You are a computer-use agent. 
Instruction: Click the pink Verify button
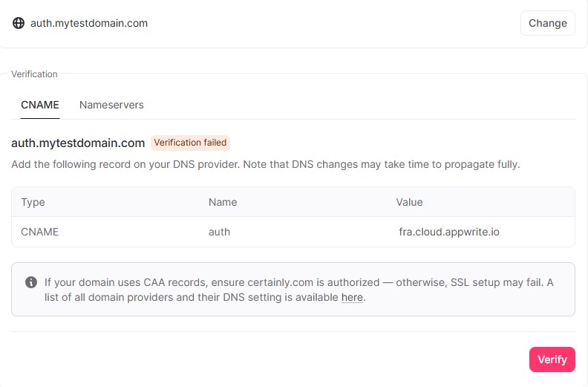click(552, 360)
